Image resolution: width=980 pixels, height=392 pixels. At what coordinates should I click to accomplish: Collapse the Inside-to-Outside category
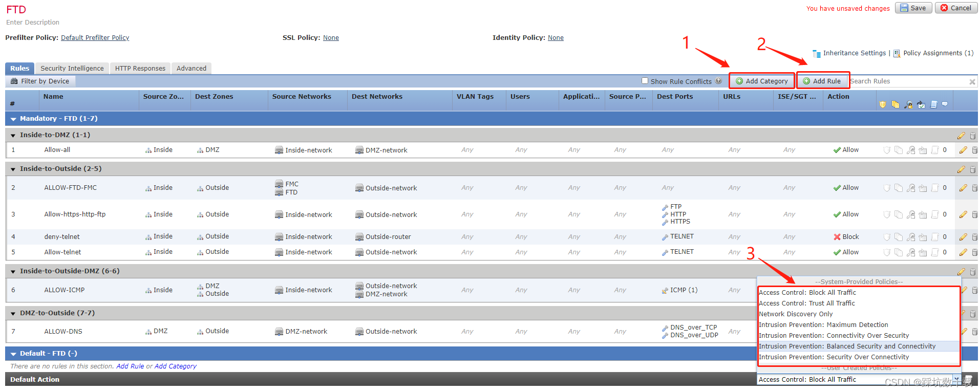(x=13, y=169)
